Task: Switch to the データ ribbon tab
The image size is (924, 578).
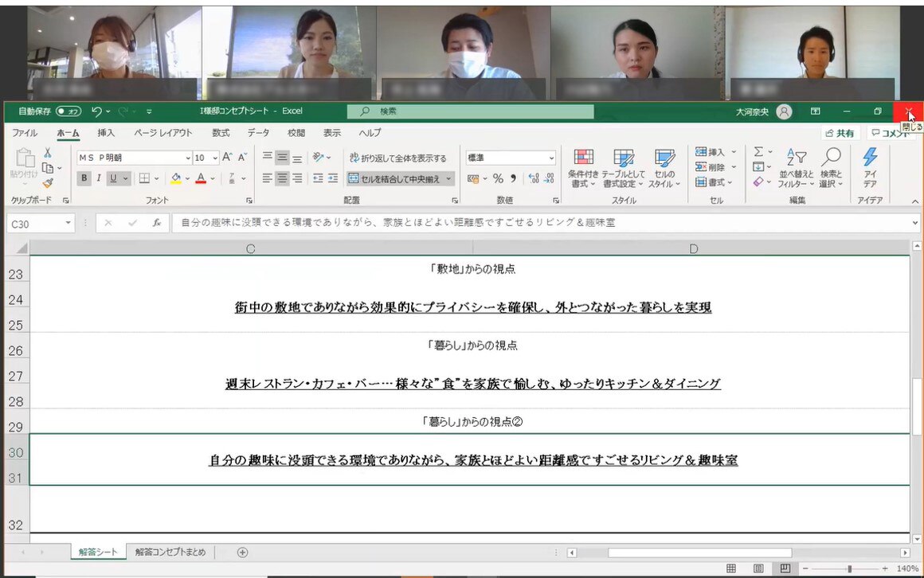Action: [x=258, y=133]
